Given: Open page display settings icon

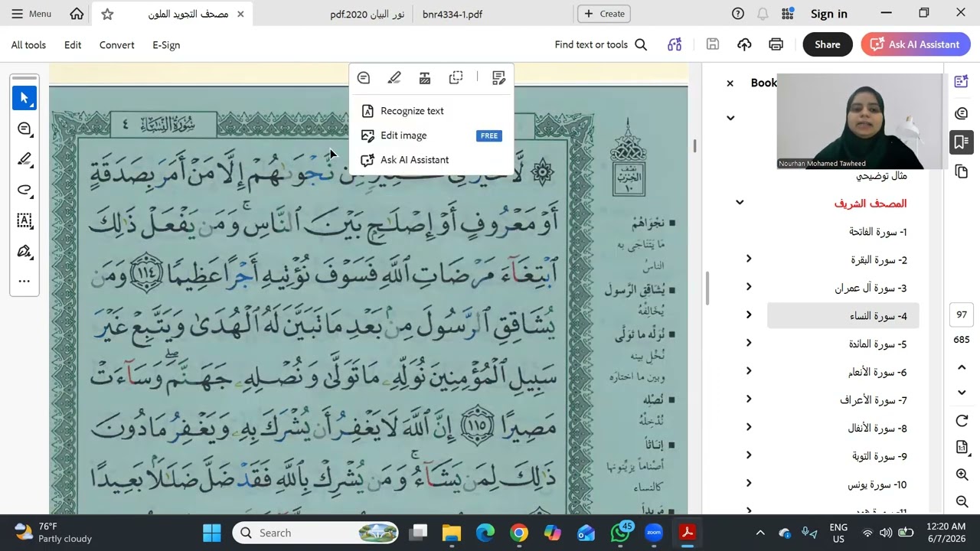Looking at the screenshot, I should click(x=962, y=447).
